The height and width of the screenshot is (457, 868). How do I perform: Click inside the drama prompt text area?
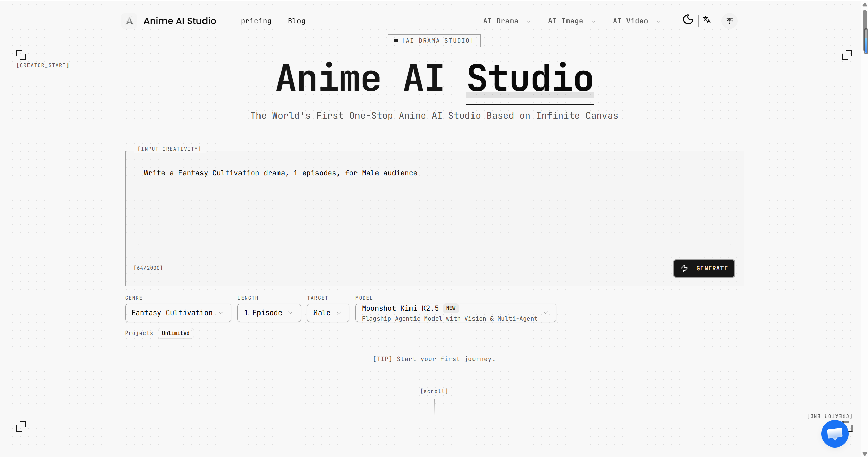click(x=434, y=204)
